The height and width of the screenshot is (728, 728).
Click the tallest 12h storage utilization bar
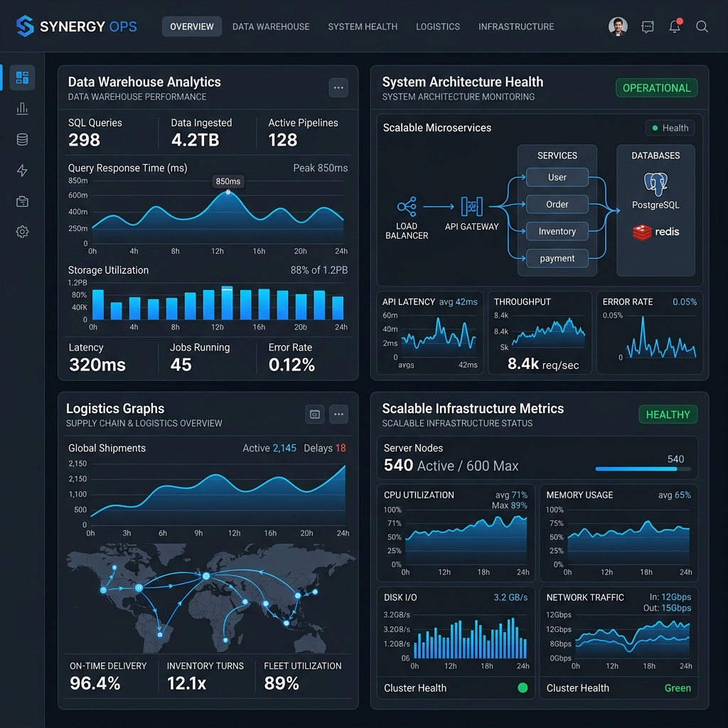pyautogui.click(x=227, y=302)
